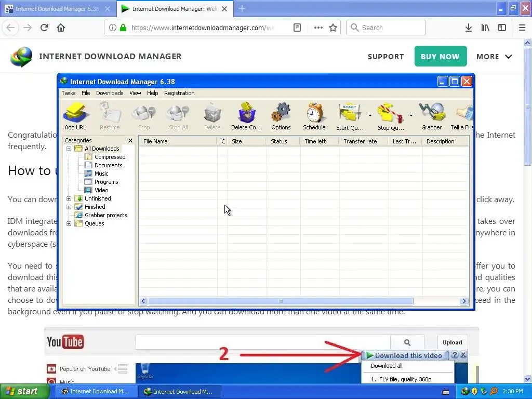Click the Firefox reload button
This screenshot has width=532, height=399.
44,28
